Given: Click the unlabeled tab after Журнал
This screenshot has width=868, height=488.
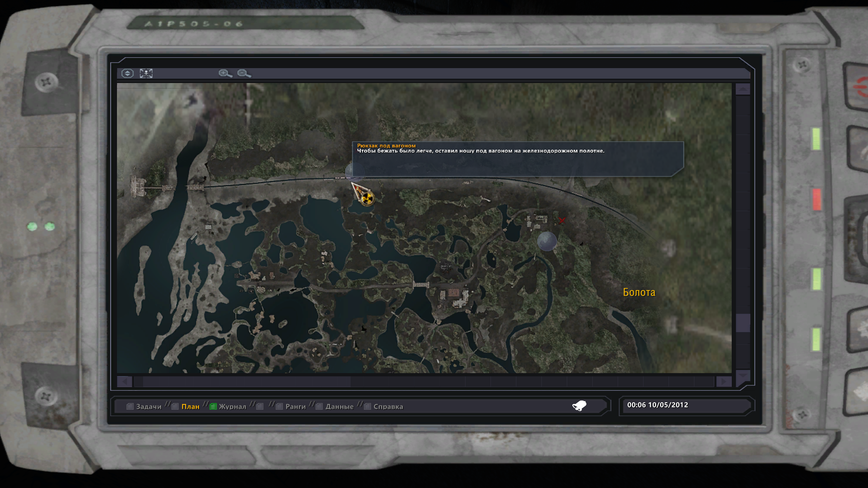Looking at the screenshot, I should 260,406.
